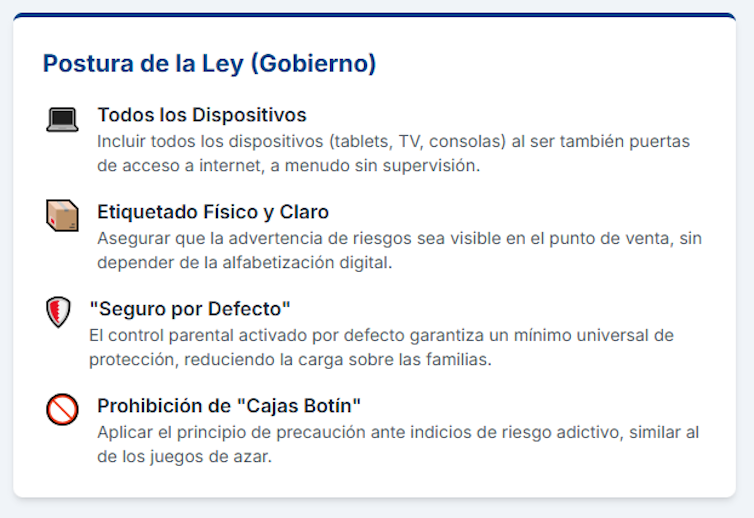754x518 pixels.
Task: Select the "Todos los Dispositivos" title
Action: coord(201,115)
